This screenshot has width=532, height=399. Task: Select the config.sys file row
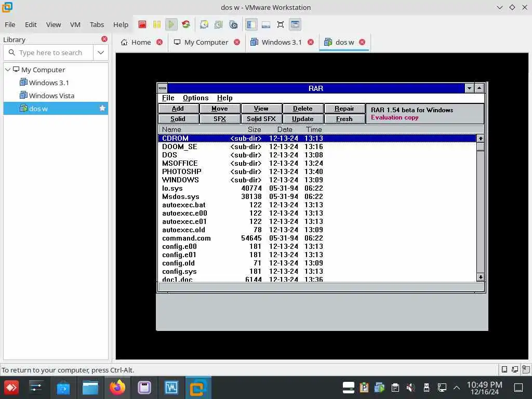tap(317, 271)
